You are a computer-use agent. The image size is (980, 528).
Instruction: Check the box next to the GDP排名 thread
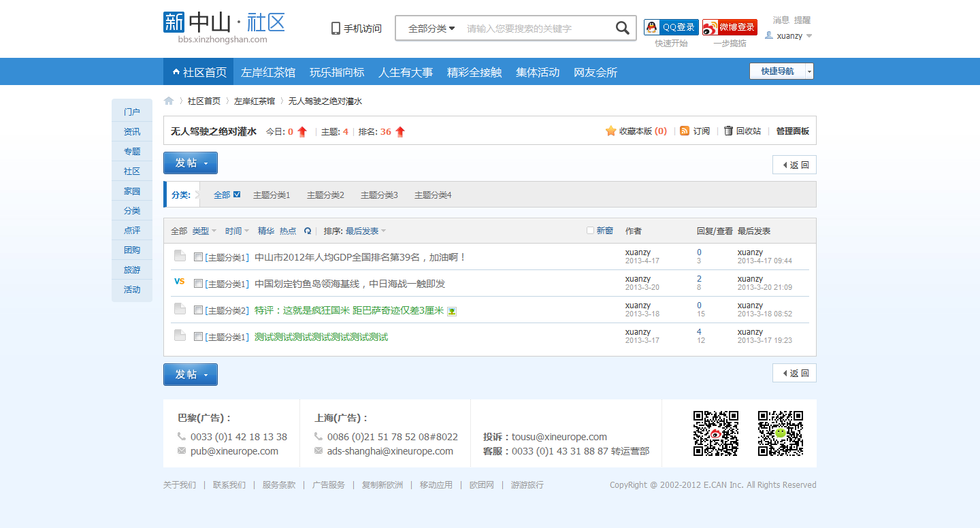pyautogui.click(x=198, y=255)
